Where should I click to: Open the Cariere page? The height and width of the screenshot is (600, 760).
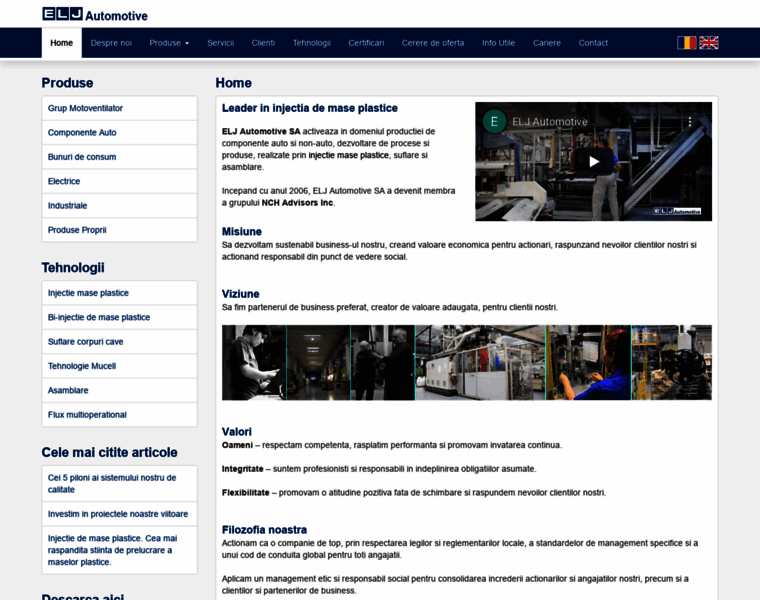547,43
